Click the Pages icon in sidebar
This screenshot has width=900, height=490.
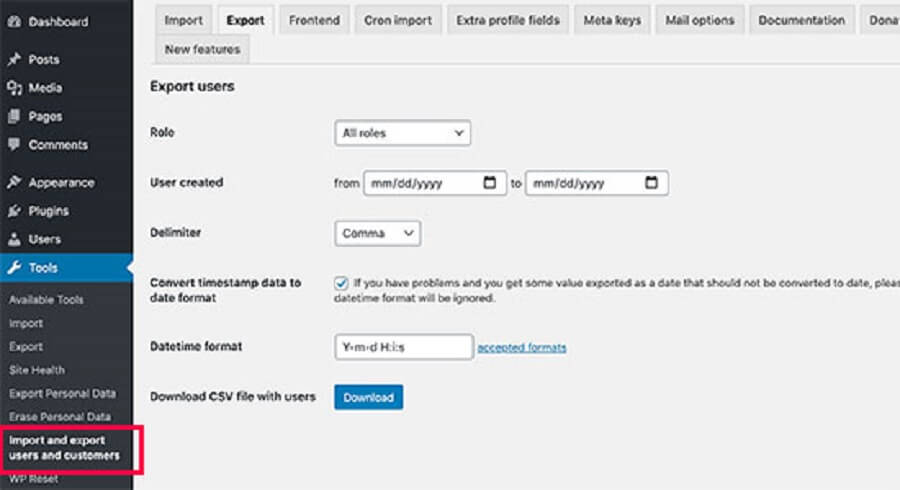[14, 116]
